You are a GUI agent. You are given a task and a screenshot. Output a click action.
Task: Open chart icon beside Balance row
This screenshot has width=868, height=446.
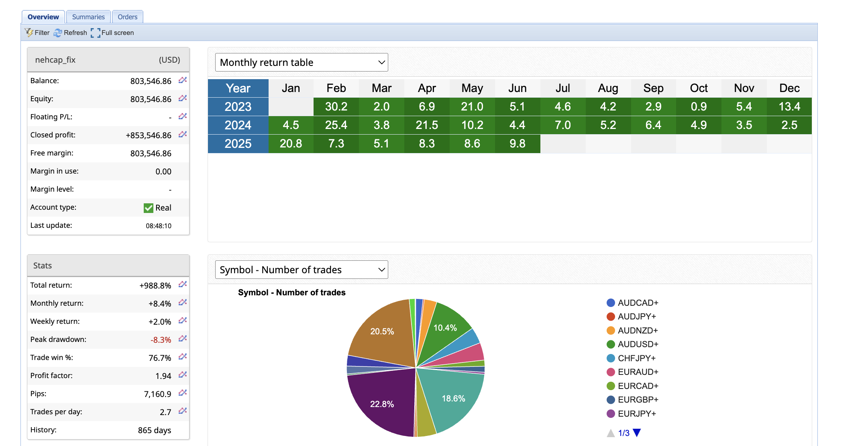click(183, 80)
